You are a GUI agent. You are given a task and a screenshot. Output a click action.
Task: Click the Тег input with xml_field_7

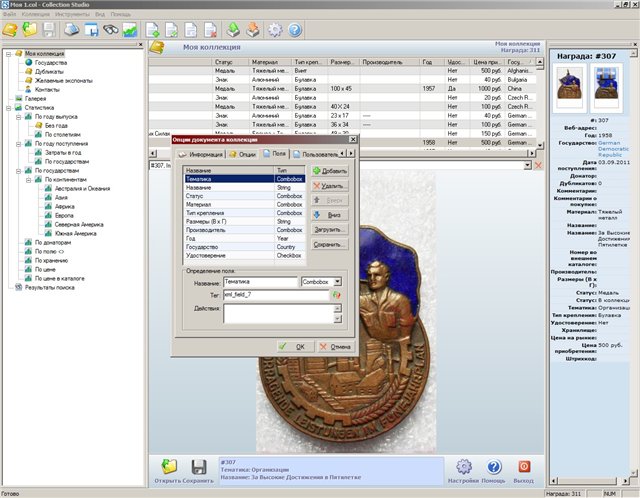(x=276, y=295)
